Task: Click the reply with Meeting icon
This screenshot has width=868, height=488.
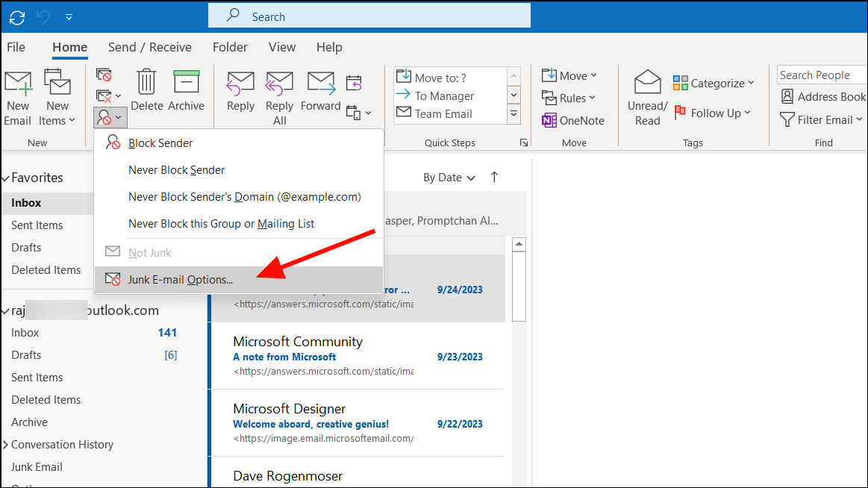Action: click(x=354, y=83)
